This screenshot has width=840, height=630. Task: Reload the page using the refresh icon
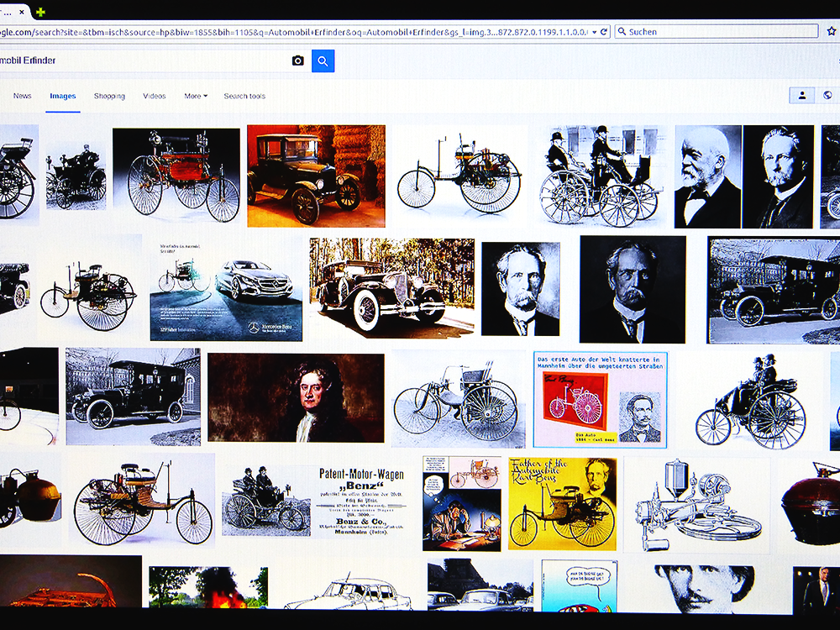604,32
